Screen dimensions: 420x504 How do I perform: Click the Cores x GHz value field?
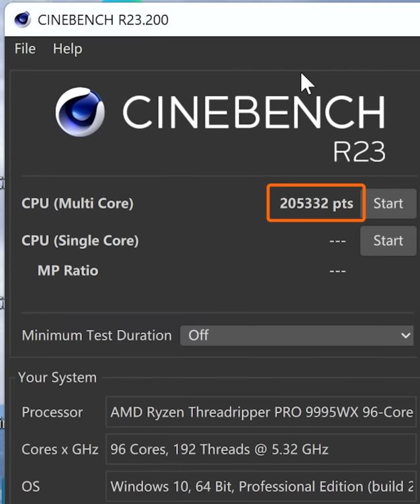261,449
